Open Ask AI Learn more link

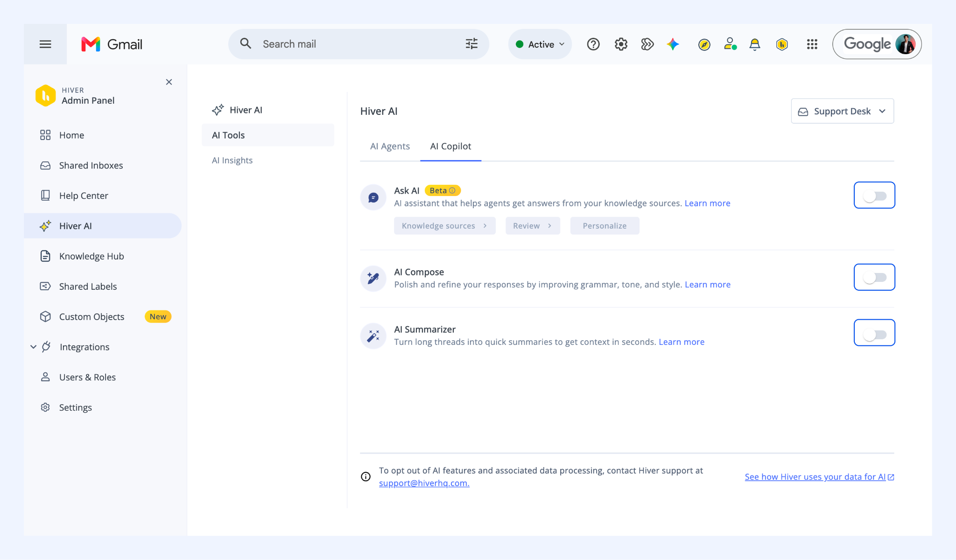[707, 203]
